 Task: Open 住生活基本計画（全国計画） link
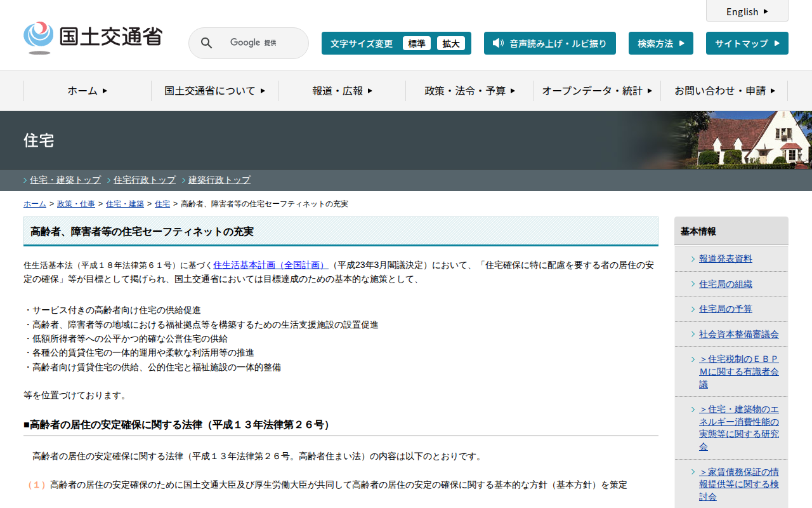click(x=270, y=265)
